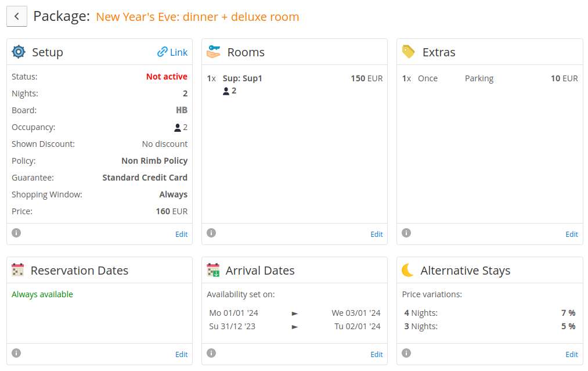Show info for Arrival Dates panel
Viewport: 588px width, 371px height.
tap(211, 353)
